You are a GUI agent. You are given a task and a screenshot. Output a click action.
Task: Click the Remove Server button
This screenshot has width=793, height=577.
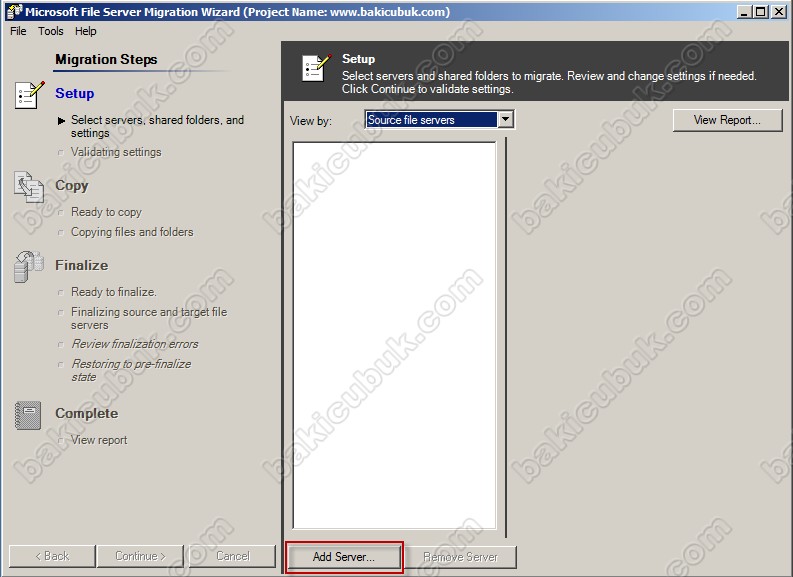pos(460,557)
